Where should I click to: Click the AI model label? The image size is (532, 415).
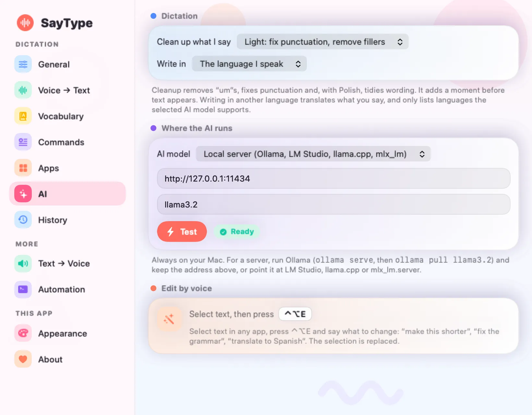(174, 154)
